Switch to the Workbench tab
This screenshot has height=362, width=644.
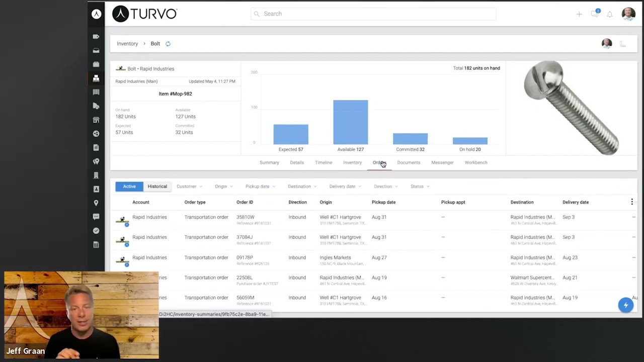point(476,162)
